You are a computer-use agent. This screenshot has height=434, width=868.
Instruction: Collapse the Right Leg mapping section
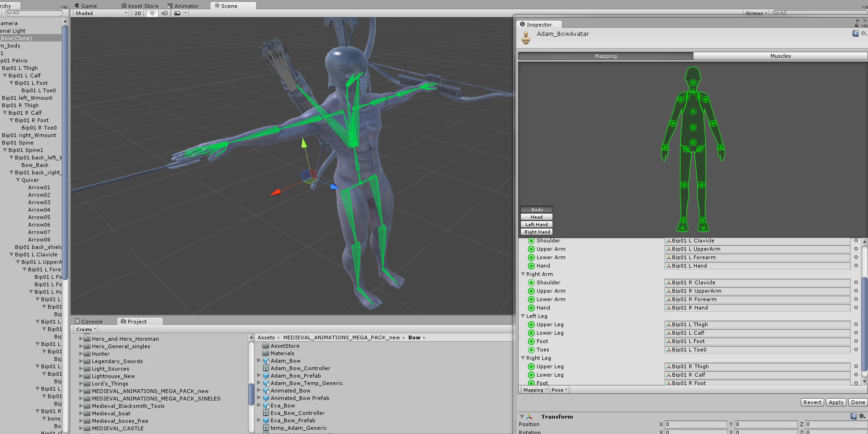(x=523, y=358)
